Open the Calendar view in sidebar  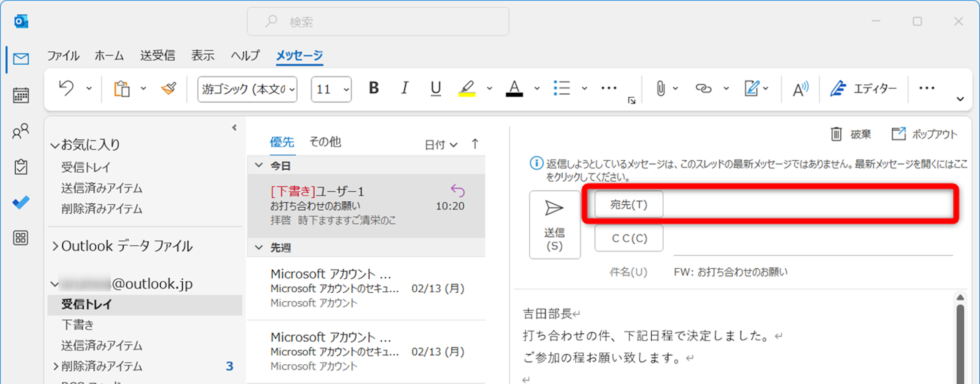tap(21, 95)
